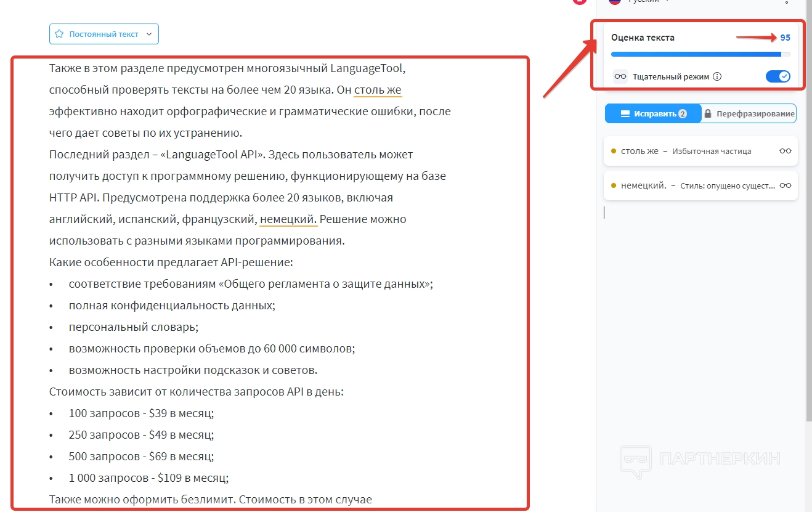Click the lock icon on Перефразирование
This screenshot has width=812, height=512.
pyautogui.click(x=708, y=114)
